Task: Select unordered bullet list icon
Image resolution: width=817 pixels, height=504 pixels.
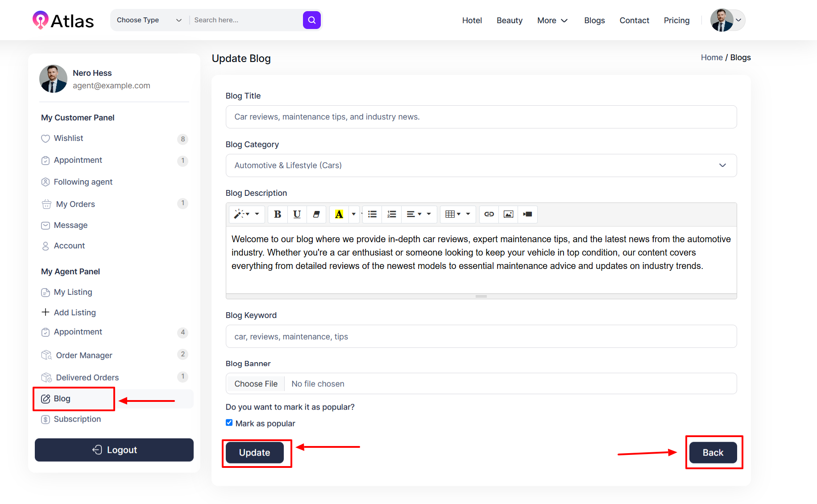Action: click(372, 215)
